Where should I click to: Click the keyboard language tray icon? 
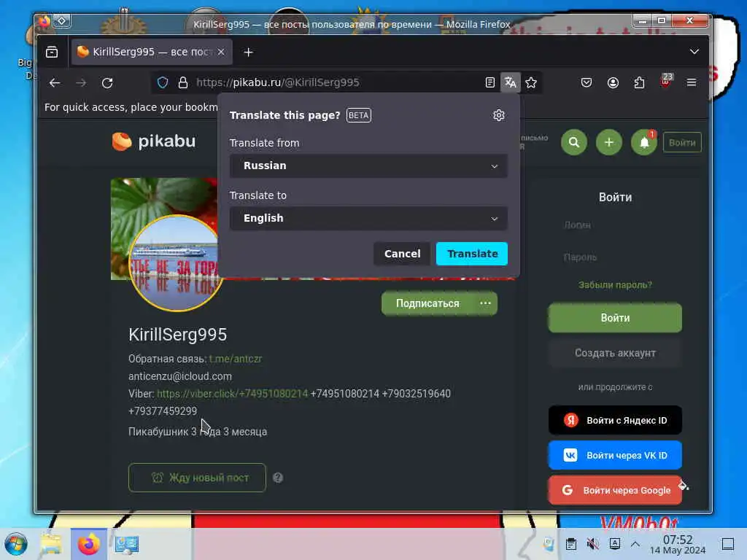[x=615, y=544]
